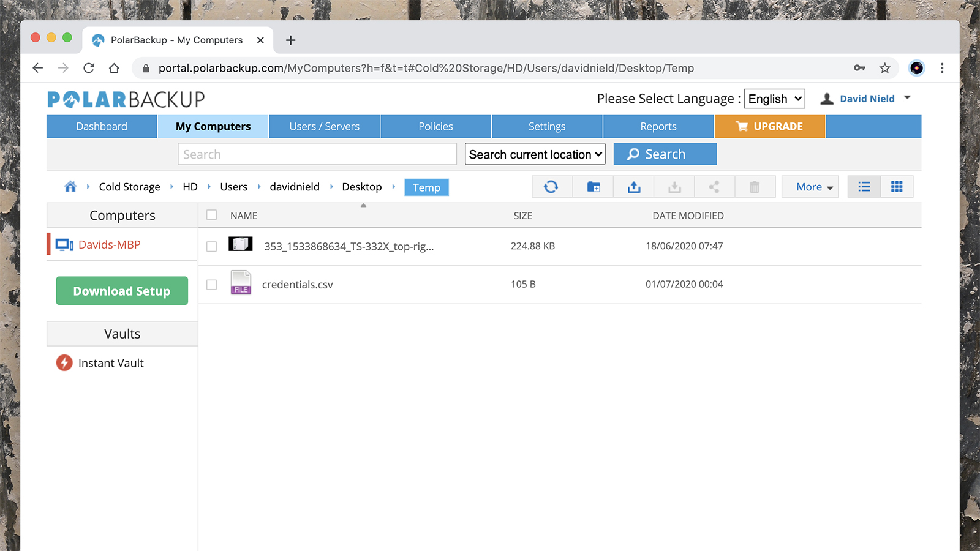
Task: Go to Desktop breadcrumb
Action: tap(362, 187)
